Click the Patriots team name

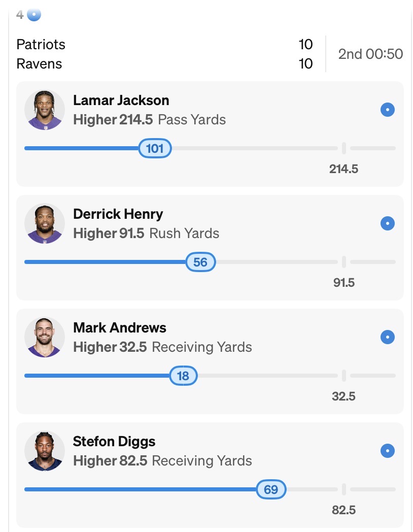[x=41, y=44]
